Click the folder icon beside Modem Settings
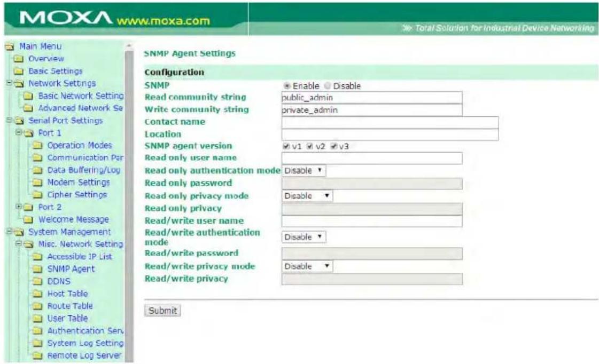The height and width of the screenshot is (364, 599). pos(37,183)
